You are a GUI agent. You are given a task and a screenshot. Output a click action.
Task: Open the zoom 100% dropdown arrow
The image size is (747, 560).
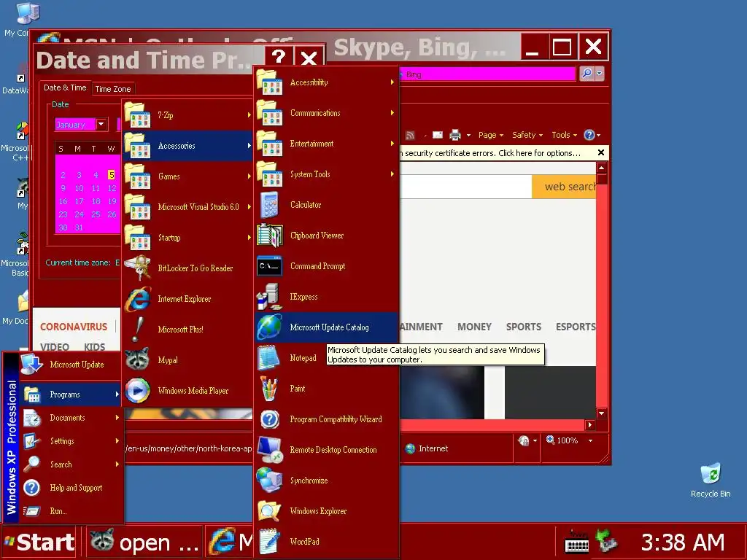pyautogui.click(x=590, y=441)
